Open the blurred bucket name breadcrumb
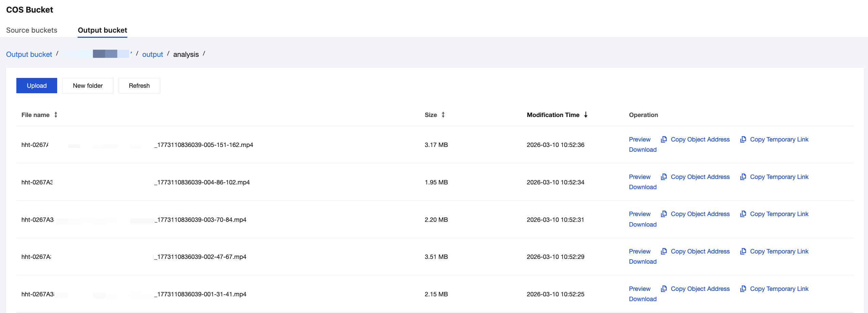The width and height of the screenshot is (868, 313). pyautogui.click(x=98, y=54)
